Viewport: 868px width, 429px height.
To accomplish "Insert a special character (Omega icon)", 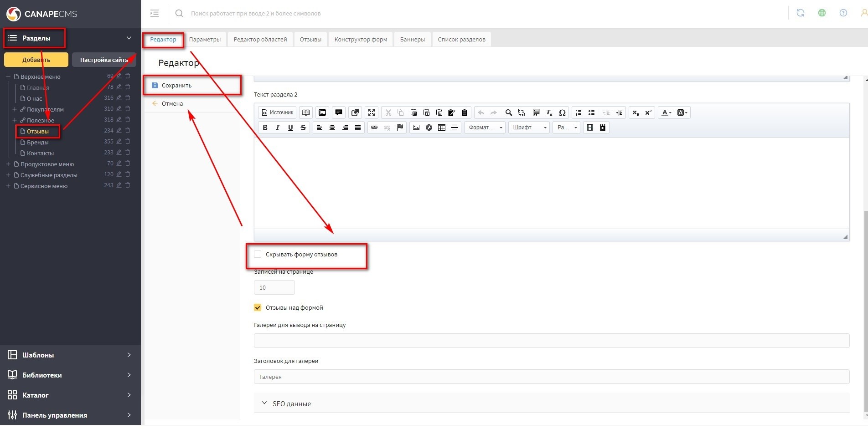I will click(562, 113).
